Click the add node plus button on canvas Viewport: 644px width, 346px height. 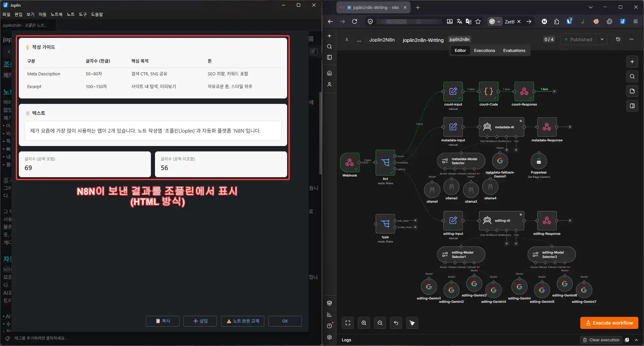point(632,62)
